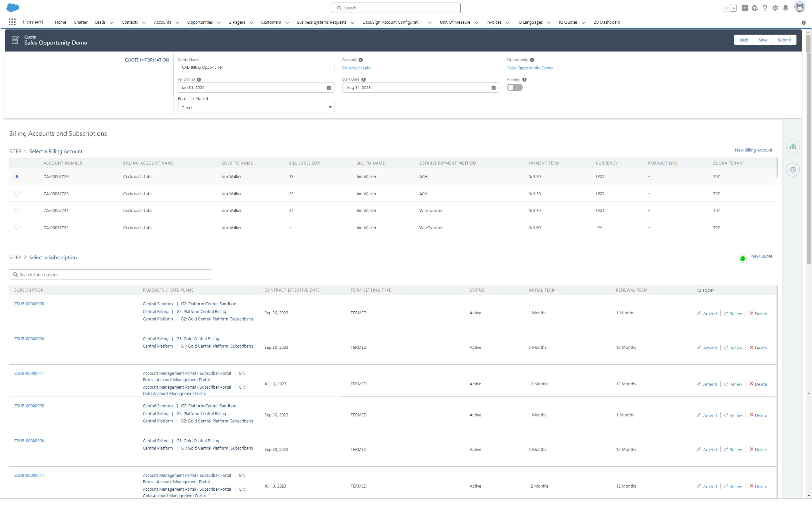812x523 pixels.
Task: Select billing account ZA-00067732 radio button
Action: pos(17,227)
